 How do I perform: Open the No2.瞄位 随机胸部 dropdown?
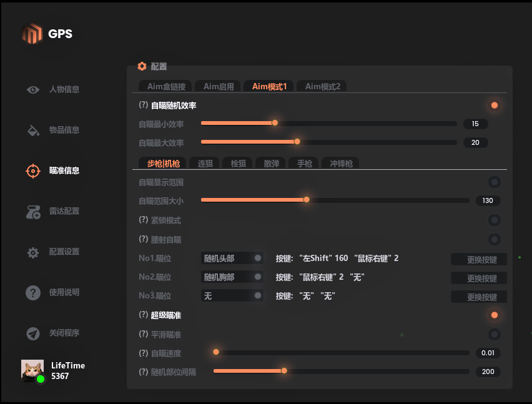232,277
